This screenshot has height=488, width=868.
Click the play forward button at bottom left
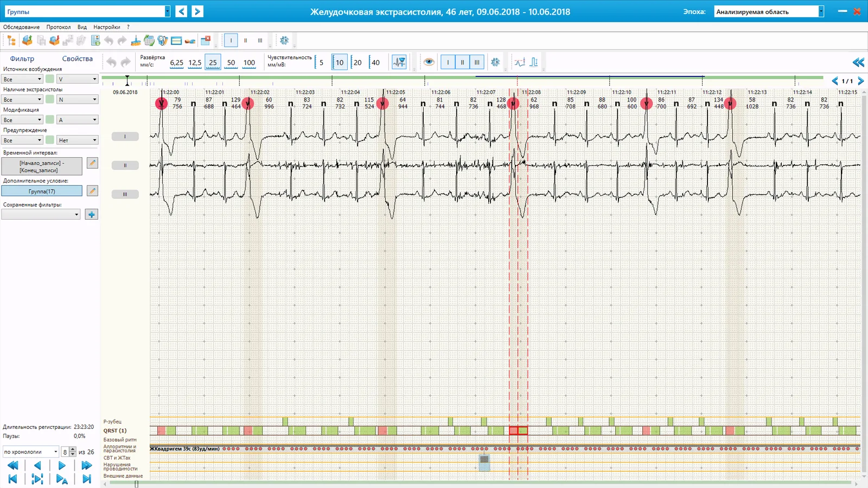pos(62,466)
